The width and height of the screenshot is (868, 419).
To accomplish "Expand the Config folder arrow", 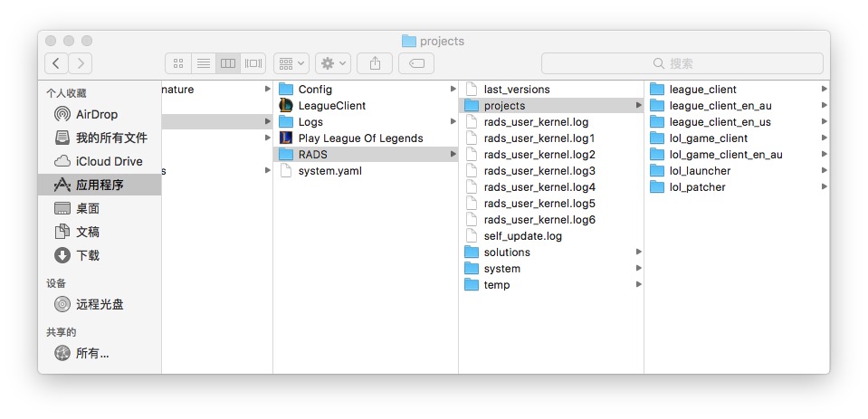I will (x=453, y=89).
